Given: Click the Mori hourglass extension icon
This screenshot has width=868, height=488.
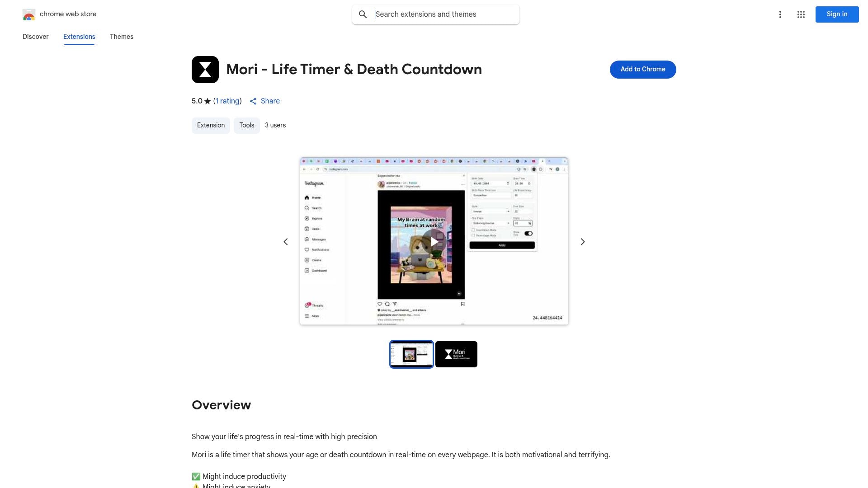Looking at the screenshot, I should click(205, 70).
